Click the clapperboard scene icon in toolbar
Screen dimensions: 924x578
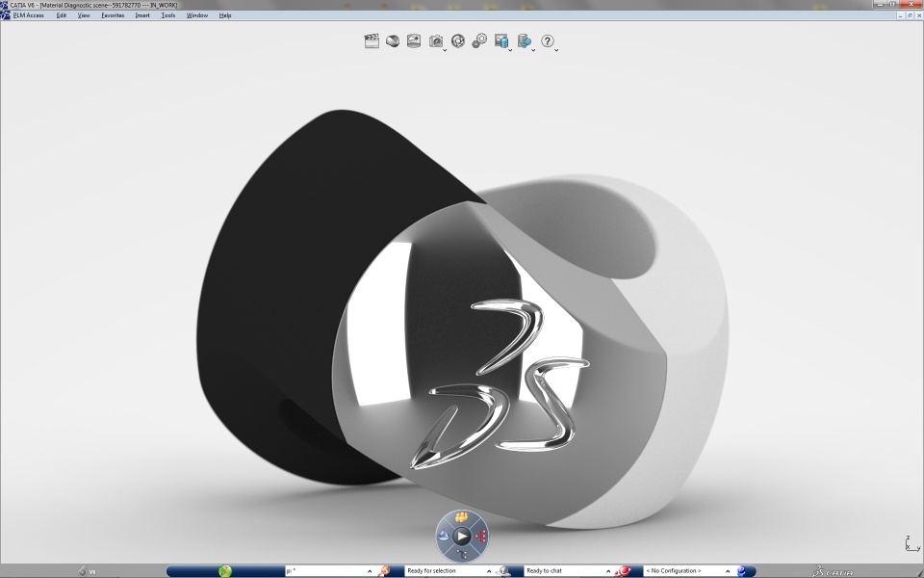(x=372, y=40)
